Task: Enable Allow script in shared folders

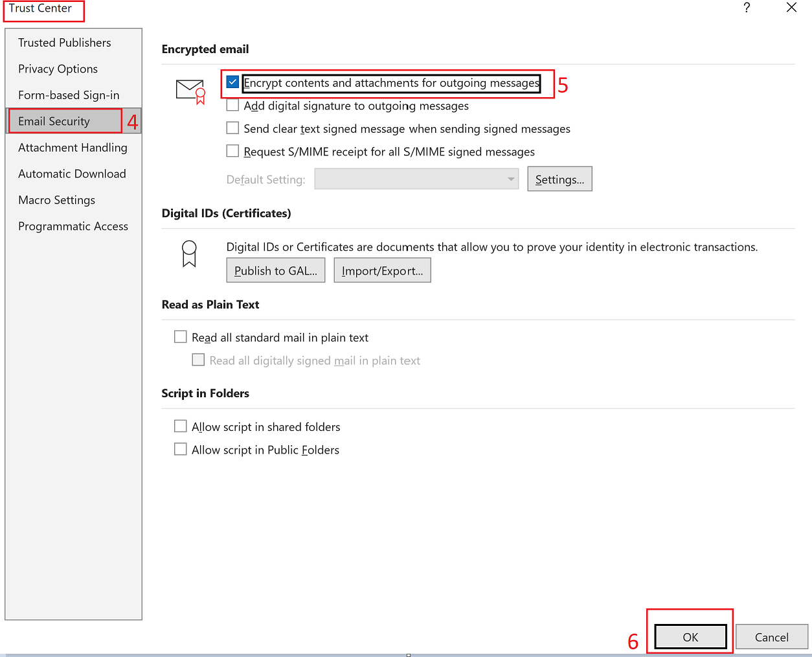Action: [x=181, y=426]
